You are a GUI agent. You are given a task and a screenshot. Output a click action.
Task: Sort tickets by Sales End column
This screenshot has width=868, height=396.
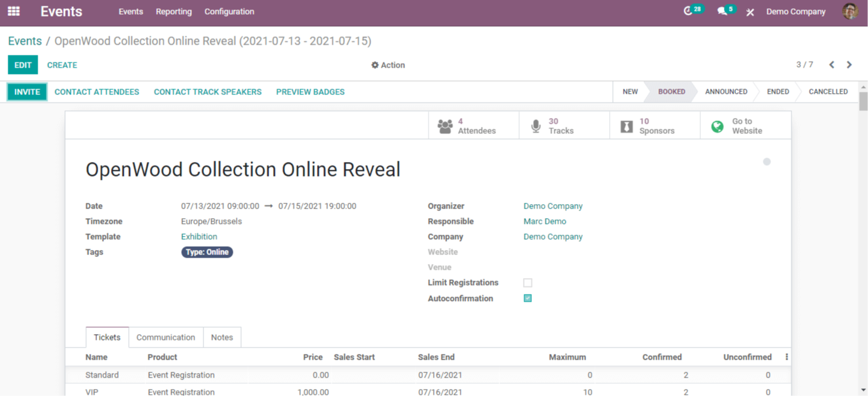click(x=436, y=357)
